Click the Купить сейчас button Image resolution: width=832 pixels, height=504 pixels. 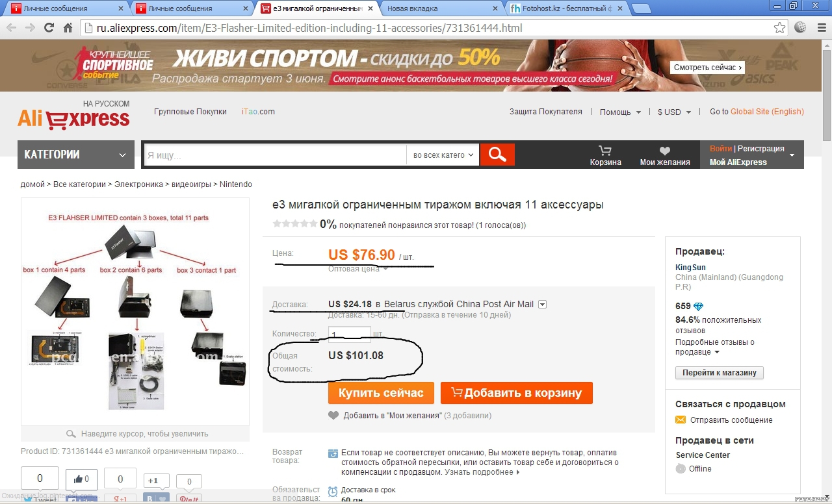(381, 393)
